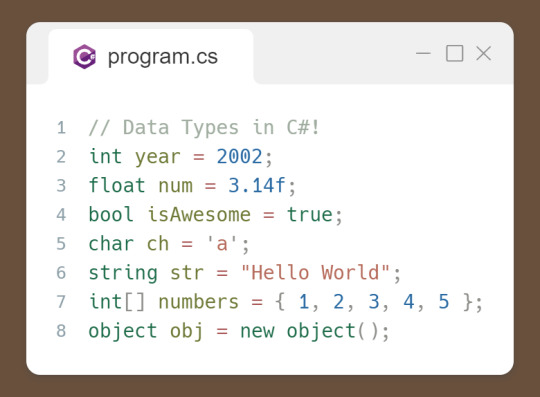Select the program.cs tab
Viewport: 540px width, 397px height.
point(151,56)
